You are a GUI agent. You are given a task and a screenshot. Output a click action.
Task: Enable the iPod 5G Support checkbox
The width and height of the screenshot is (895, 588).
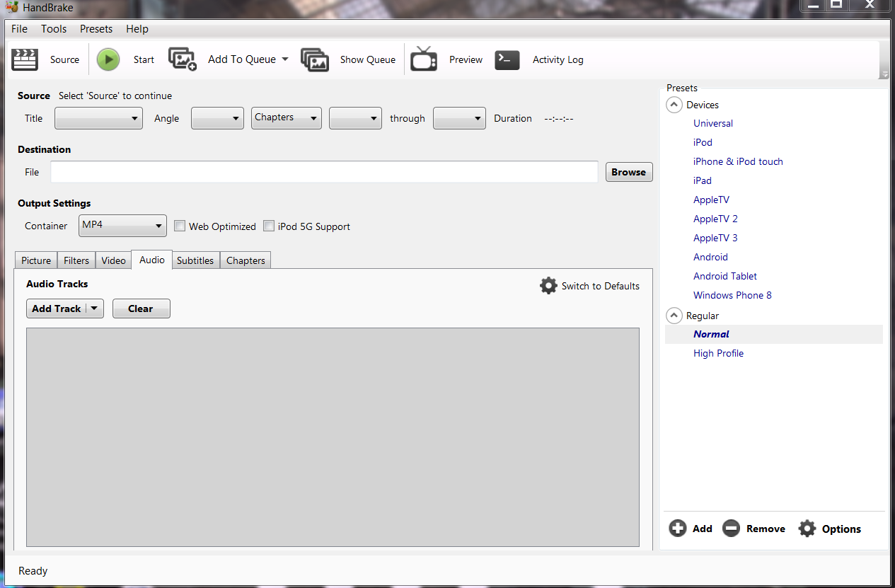(269, 226)
